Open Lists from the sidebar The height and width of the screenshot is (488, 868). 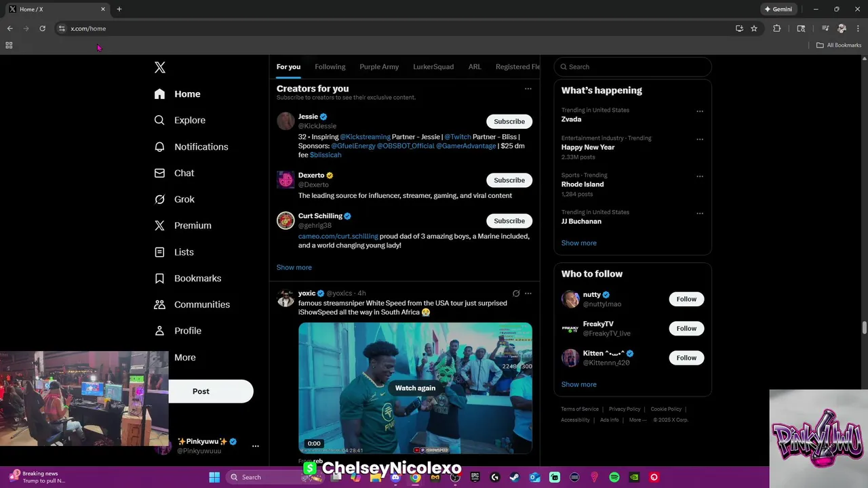pyautogui.click(x=174, y=252)
